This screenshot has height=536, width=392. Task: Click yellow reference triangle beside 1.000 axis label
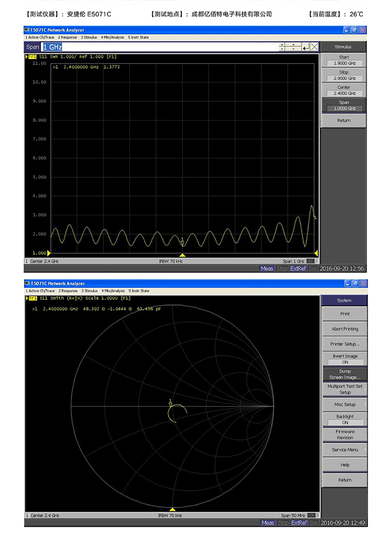pos(49,253)
